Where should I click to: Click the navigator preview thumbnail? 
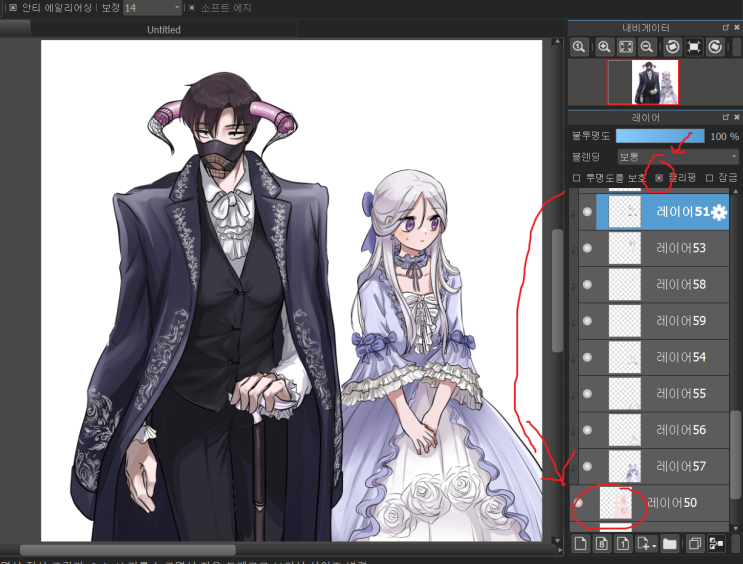643,82
